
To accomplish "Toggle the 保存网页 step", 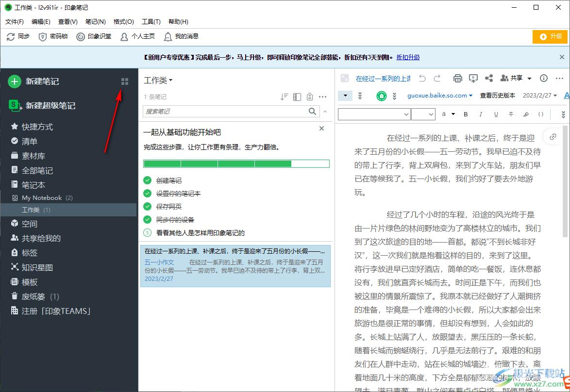I will click(x=147, y=206).
